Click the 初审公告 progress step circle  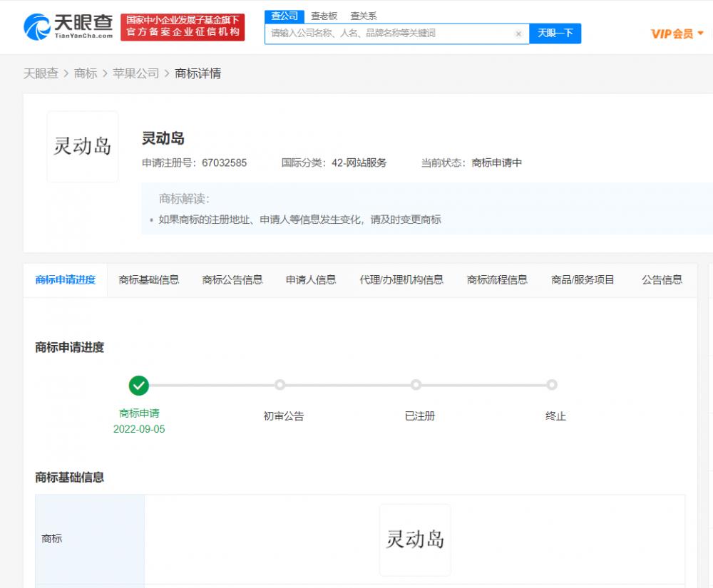click(280, 385)
